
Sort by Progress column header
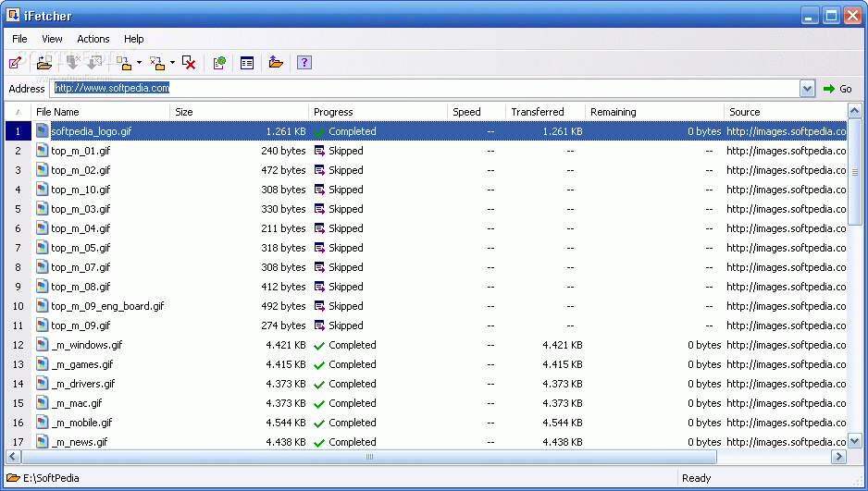pyautogui.click(x=378, y=112)
